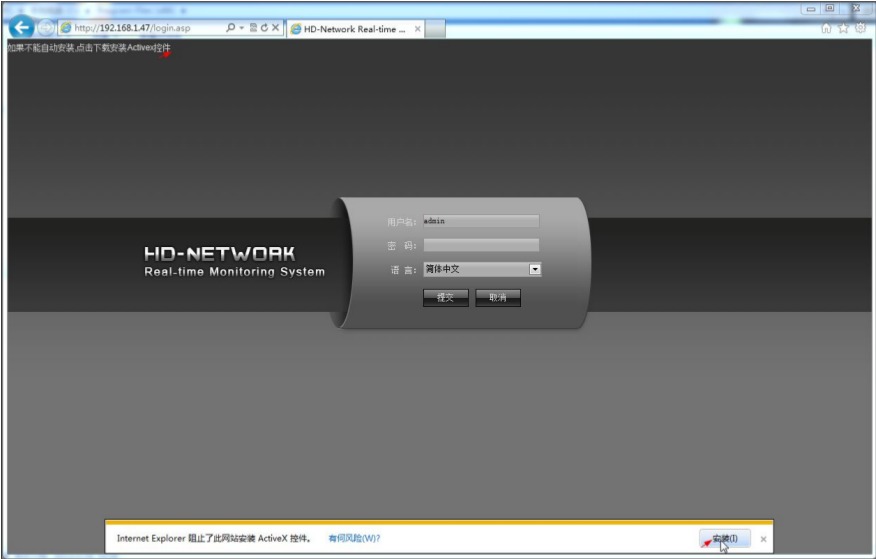Viewport: 876px width, 559px height.
Task: Switch to HD-Network Real-time tab
Action: point(355,29)
